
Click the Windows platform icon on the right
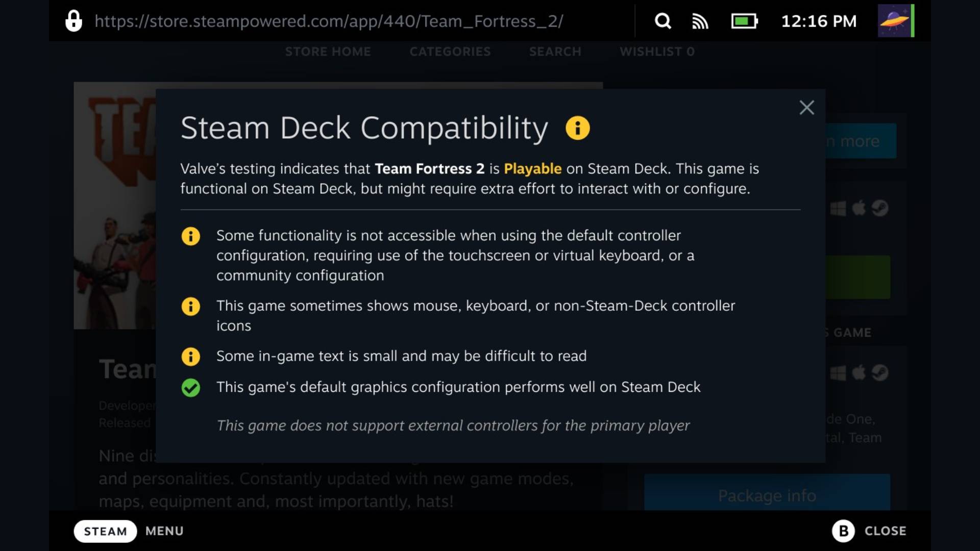click(x=839, y=208)
